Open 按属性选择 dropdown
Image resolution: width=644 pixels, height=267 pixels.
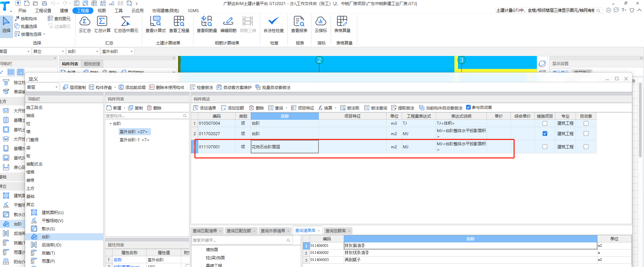30,34
